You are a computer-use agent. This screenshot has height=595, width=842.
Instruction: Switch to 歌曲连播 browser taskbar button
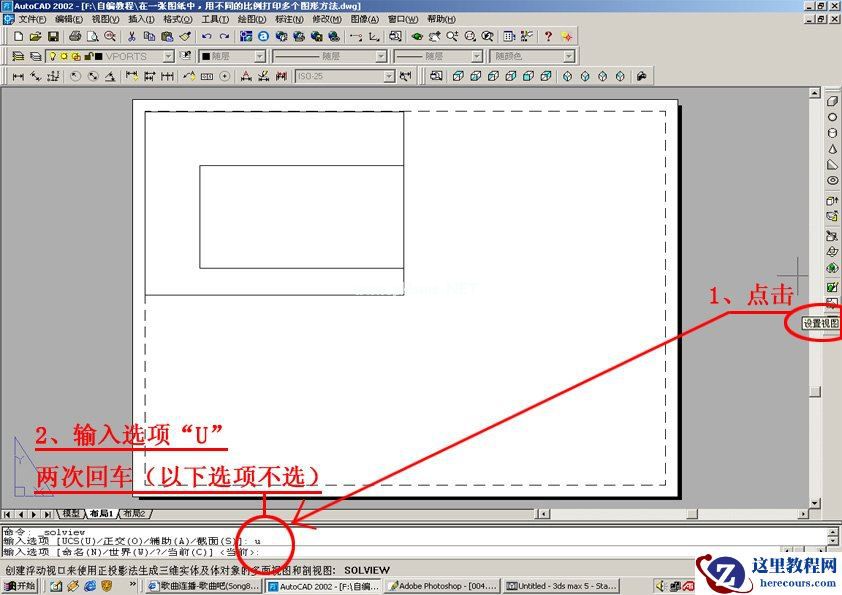pos(204,585)
